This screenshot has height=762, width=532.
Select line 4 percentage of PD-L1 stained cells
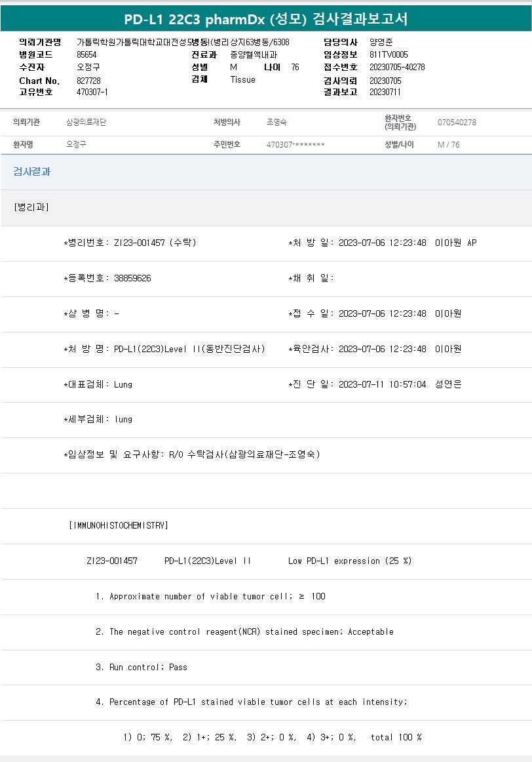252,702
